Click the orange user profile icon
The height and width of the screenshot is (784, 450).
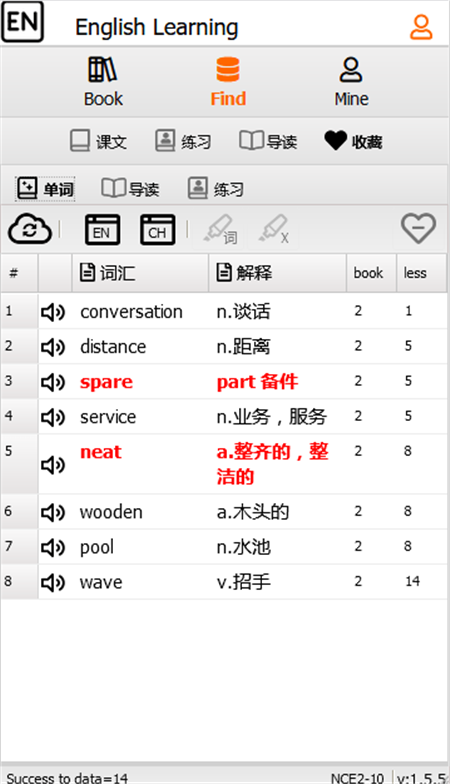421,27
